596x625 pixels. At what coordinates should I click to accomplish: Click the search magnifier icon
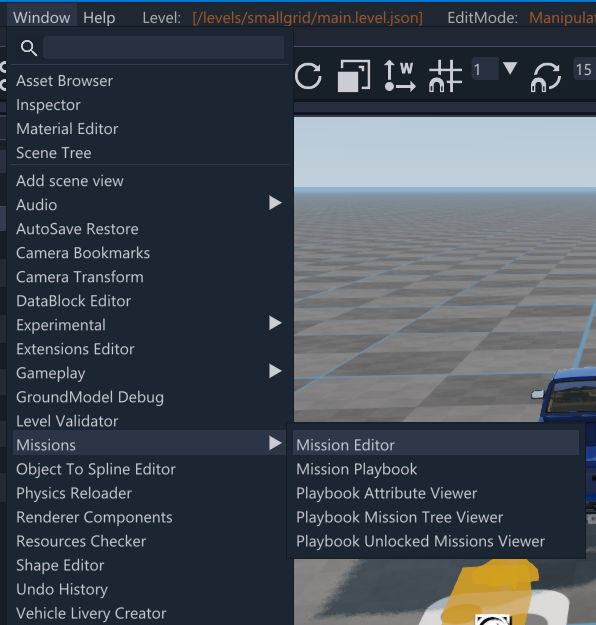point(29,48)
